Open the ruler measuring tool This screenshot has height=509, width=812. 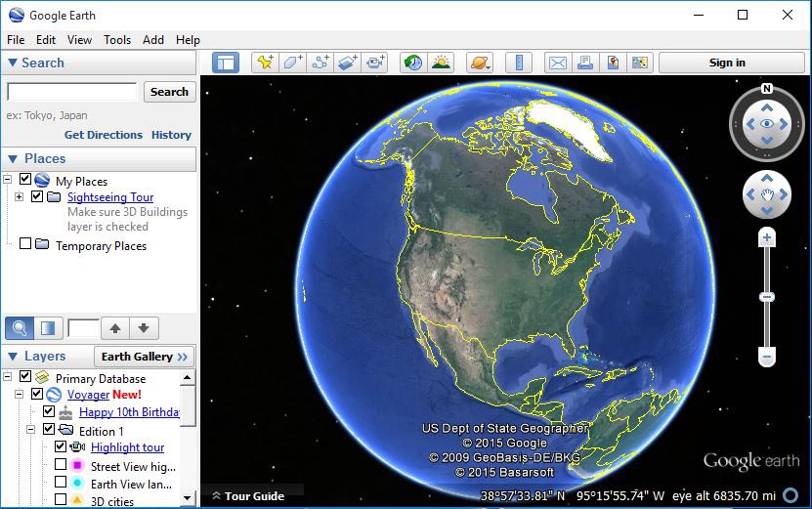(519, 63)
